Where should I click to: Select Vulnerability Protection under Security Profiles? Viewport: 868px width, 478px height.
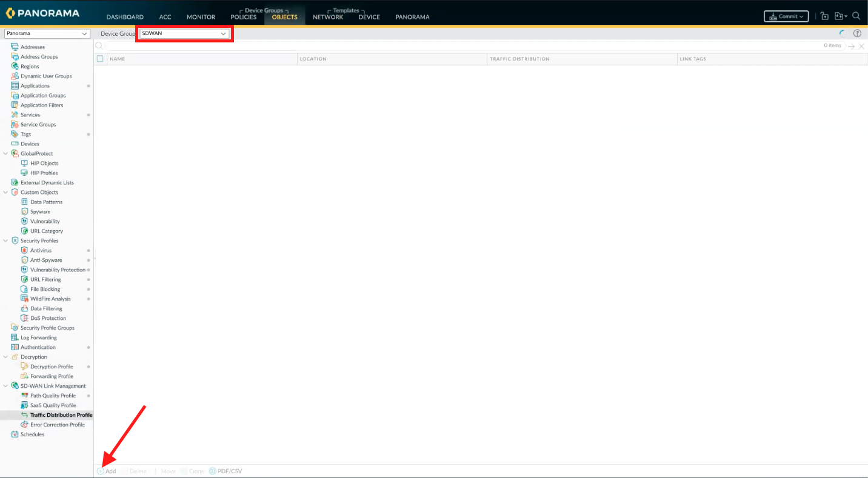pos(58,270)
